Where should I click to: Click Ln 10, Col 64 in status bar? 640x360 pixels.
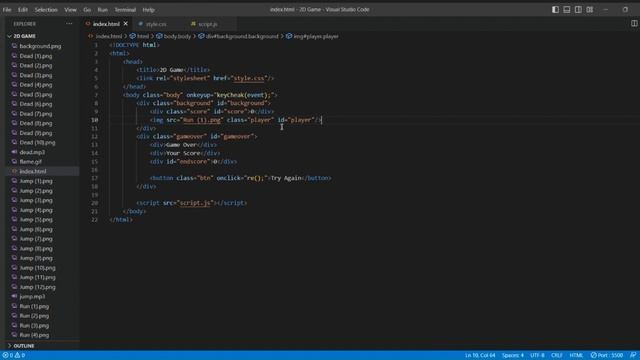pos(480,355)
